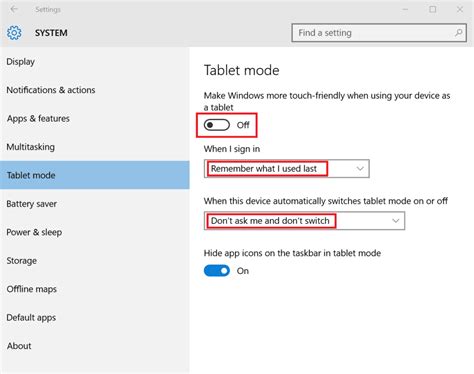Click the 'Tablet mode' page heading
Image resolution: width=474 pixels, height=374 pixels.
click(242, 70)
